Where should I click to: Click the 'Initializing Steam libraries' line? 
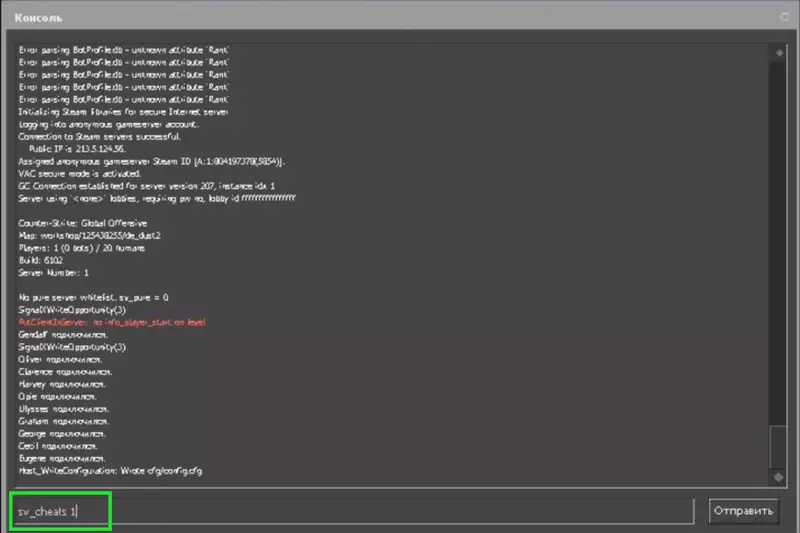[123, 112]
